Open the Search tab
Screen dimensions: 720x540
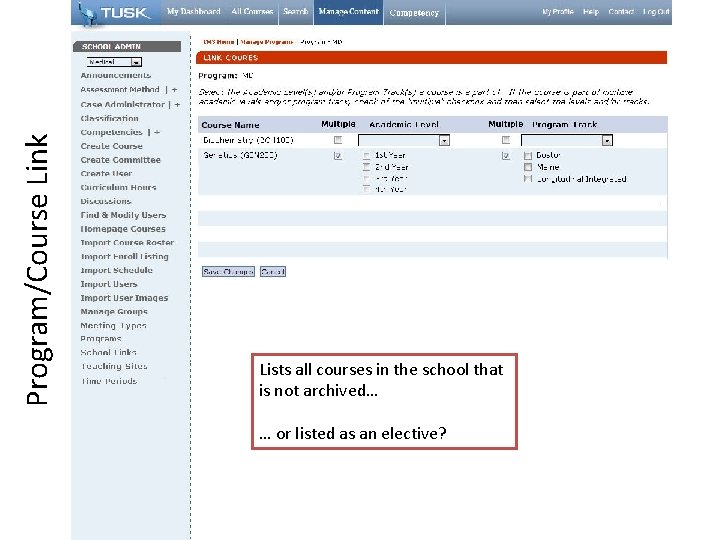click(296, 11)
